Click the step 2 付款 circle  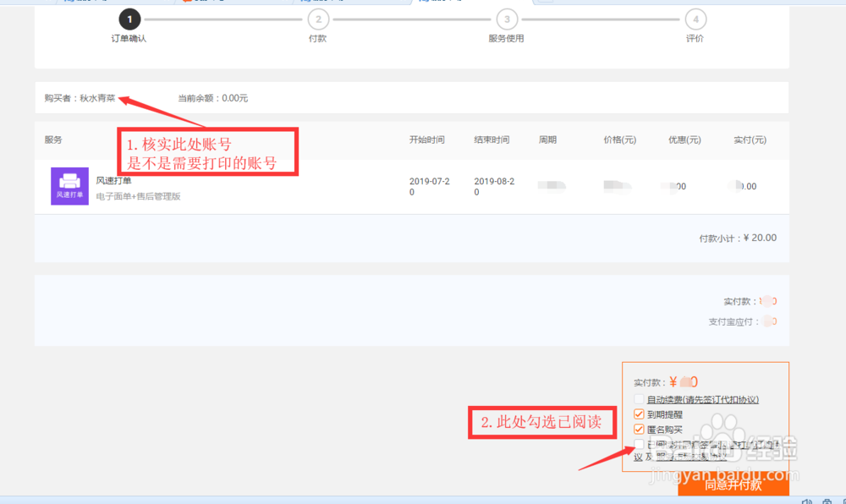pyautogui.click(x=318, y=19)
